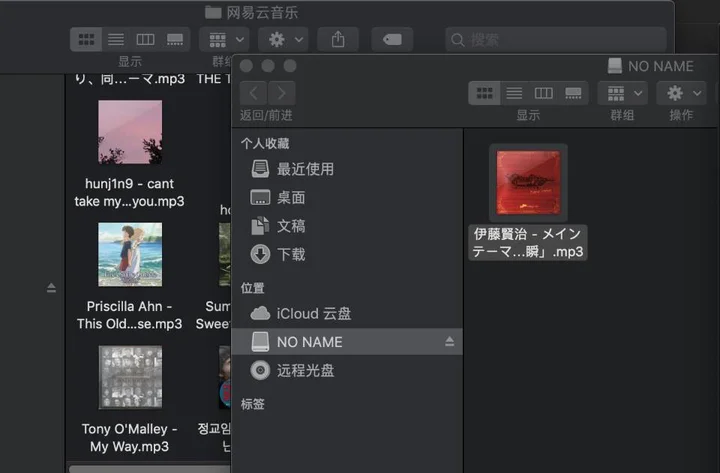Select Priscilla Ahn album thumbnail

click(x=130, y=254)
